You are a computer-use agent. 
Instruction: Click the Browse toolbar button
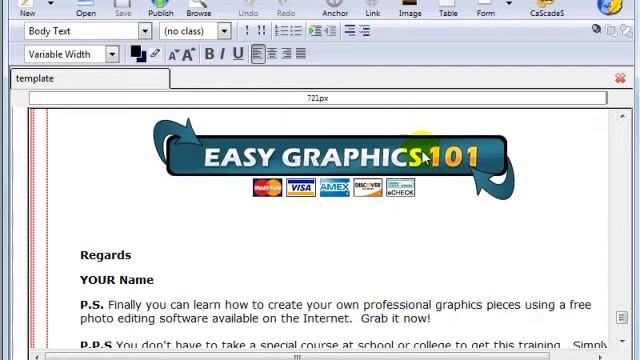pyautogui.click(x=198, y=8)
